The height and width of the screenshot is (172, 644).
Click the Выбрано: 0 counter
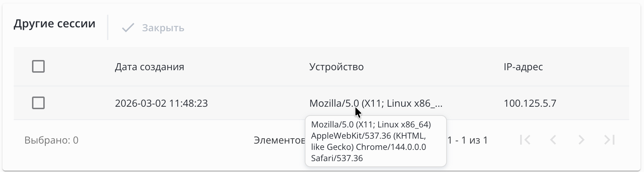pos(51,140)
